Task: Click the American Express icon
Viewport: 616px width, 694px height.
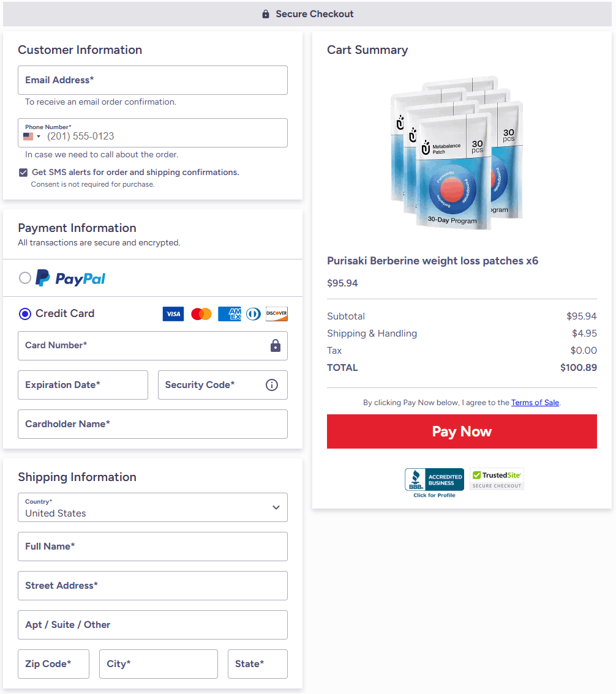Action: [x=230, y=314]
